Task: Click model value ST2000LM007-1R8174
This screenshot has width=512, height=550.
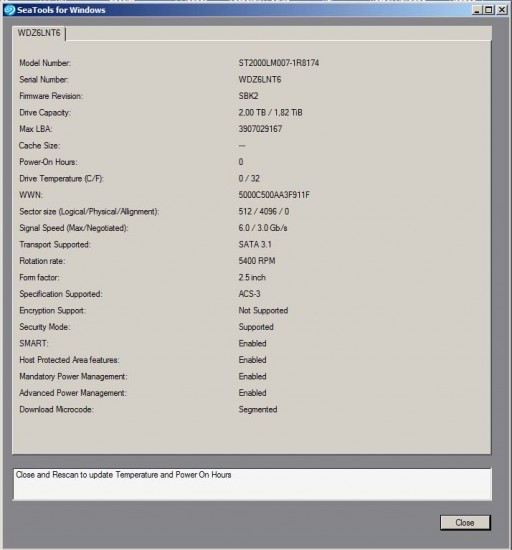Action: point(279,63)
